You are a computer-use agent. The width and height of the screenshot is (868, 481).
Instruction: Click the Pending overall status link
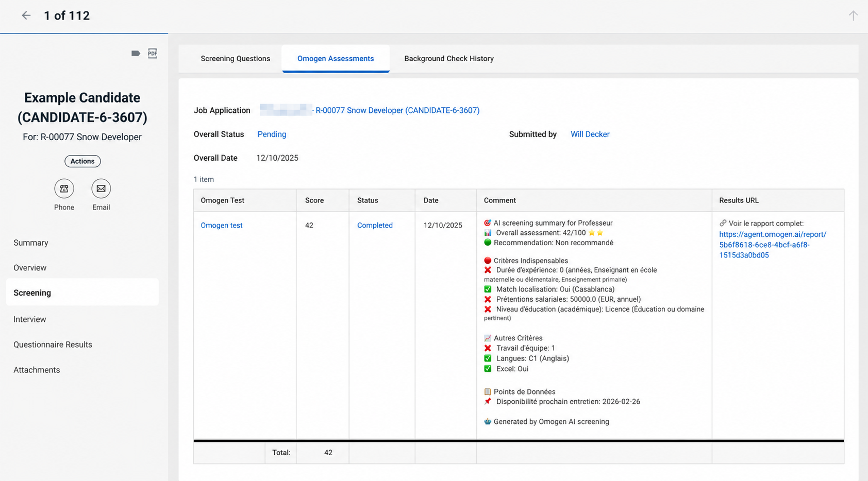pos(272,134)
